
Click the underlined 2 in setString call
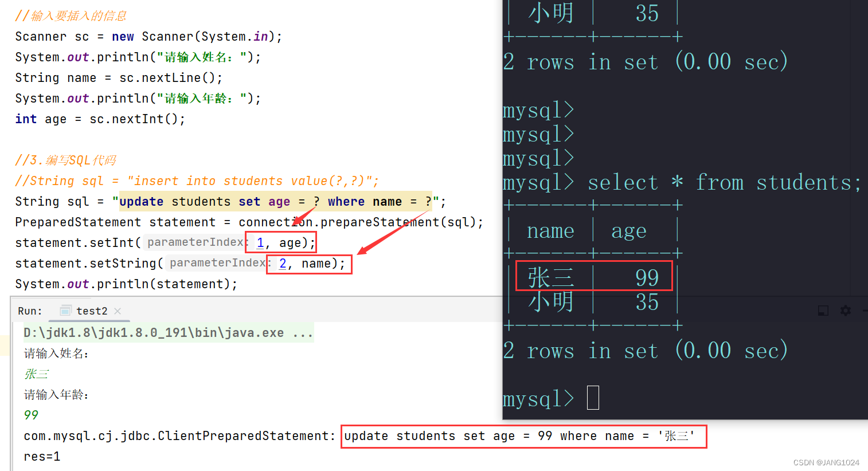(x=283, y=263)
